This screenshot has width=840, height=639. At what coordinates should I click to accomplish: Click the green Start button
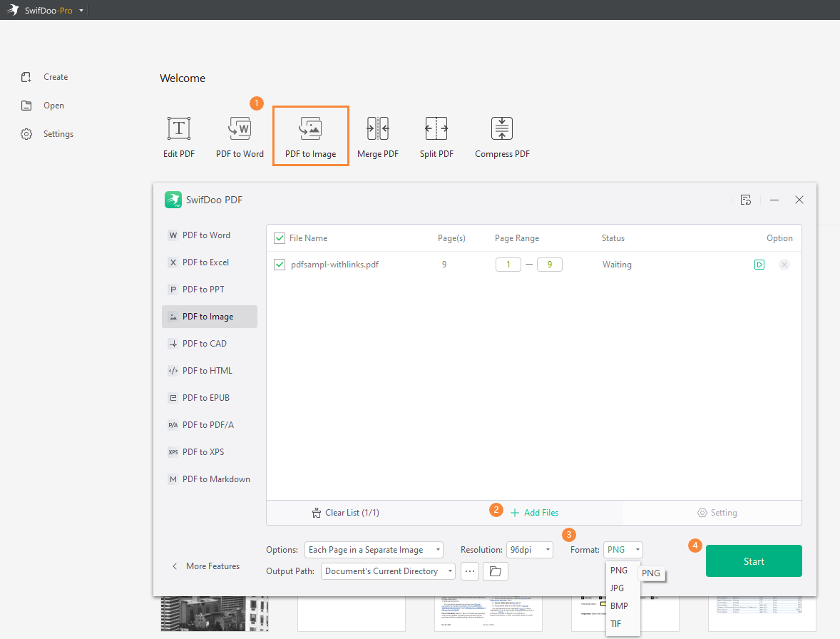tap(754, 561)
